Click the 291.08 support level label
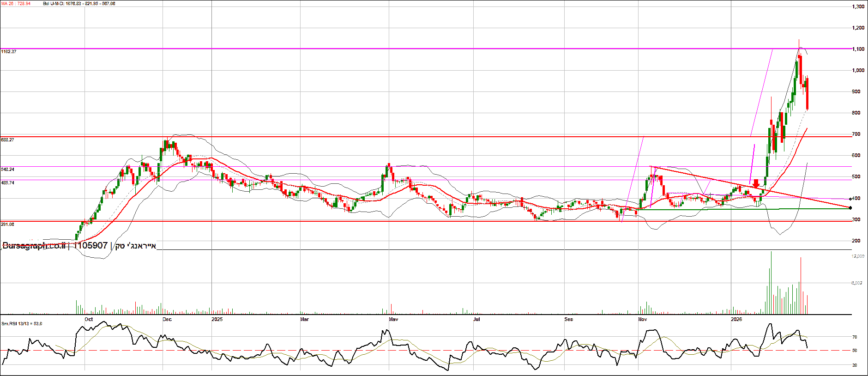The height and width of the screenshot is (376, 868). click(x=7, y=224)
